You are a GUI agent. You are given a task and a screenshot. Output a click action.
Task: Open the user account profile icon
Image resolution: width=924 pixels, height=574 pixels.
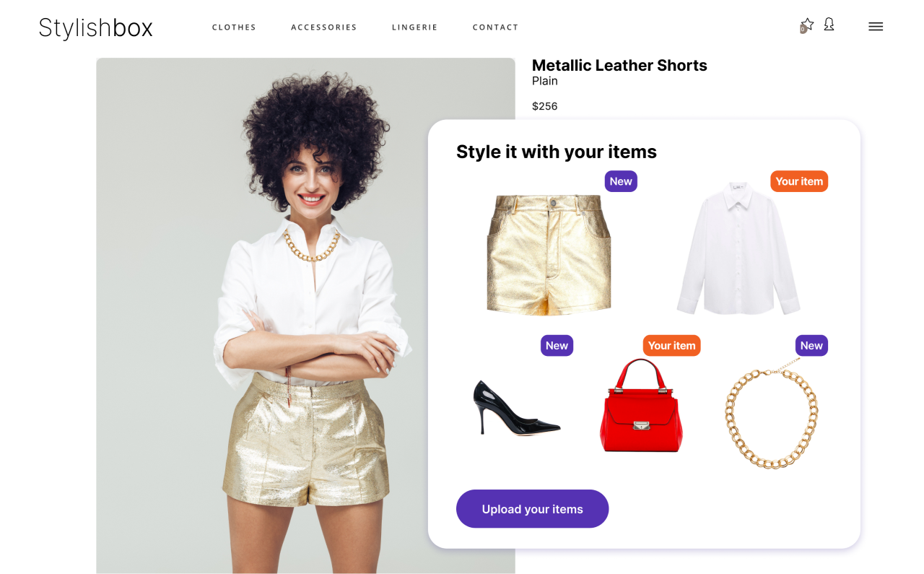tap(829, 25)
